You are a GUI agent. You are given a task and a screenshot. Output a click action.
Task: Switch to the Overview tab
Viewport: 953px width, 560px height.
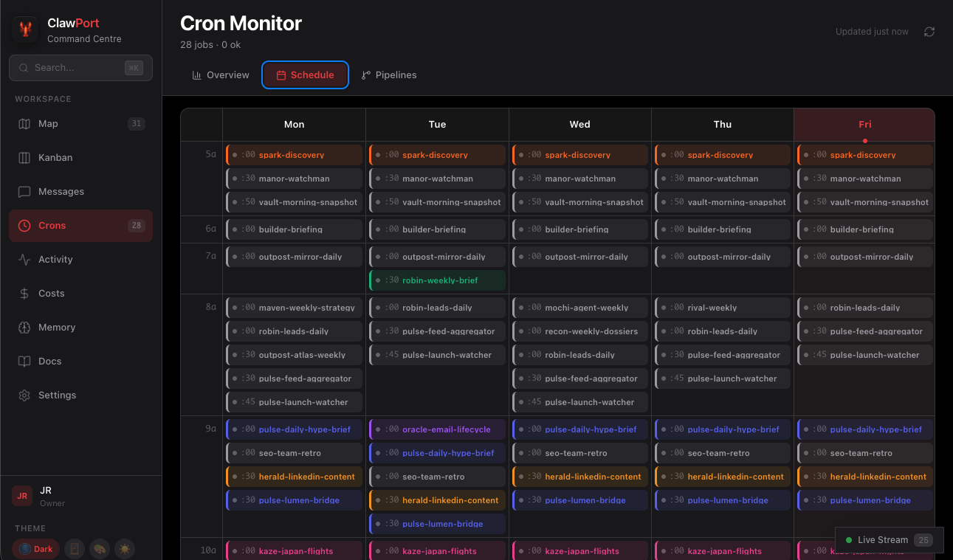[221, 75]
